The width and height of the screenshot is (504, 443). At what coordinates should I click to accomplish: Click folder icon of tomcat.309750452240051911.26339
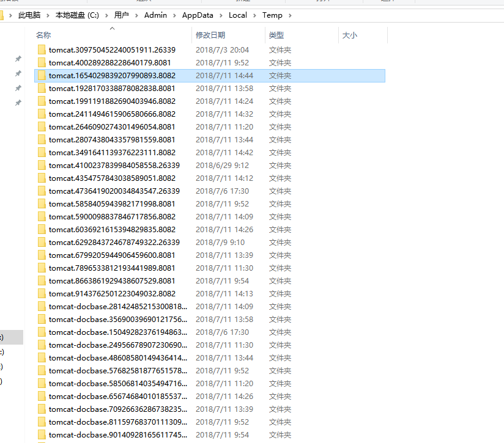pos(42,49)
